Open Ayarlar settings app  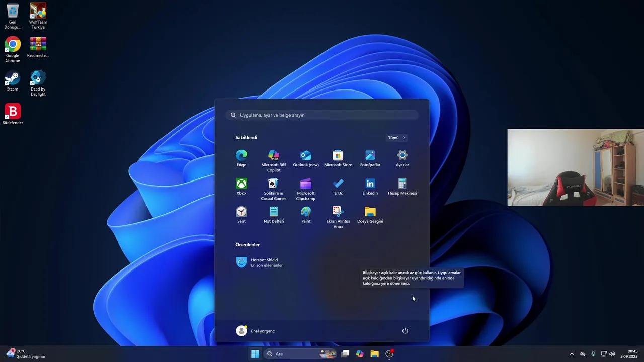tap(403, 158)
